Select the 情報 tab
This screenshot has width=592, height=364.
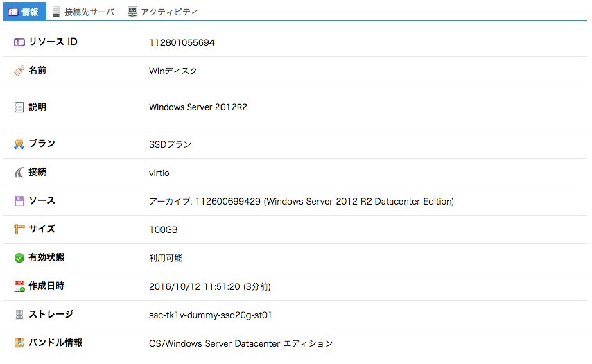pyautogui.click(x=24, y=12)
